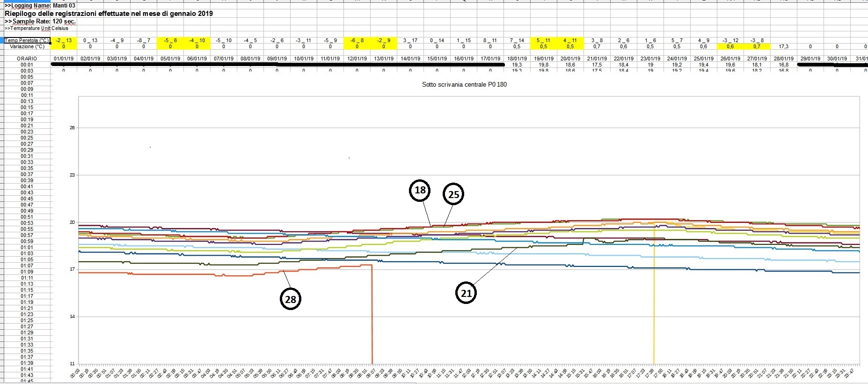Click the yellow vertical spike line in chart

pyautogui.click(x=654, y=304)
